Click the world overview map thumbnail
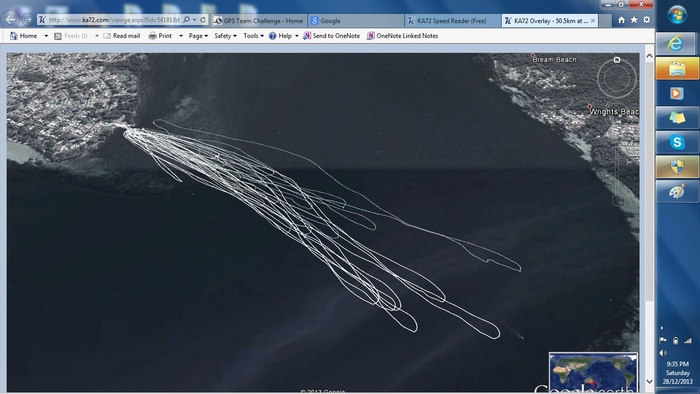This screenshot has width=700, height=394. [x=593, y=372]
